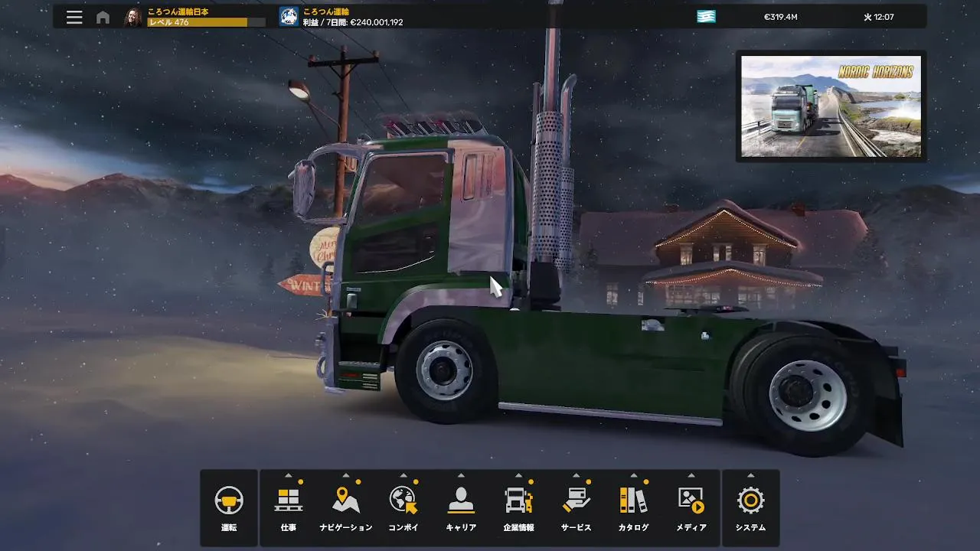The height and width of the screenshot is (551, 980).
Task: Open the Convoy (コンボイ) globe icon
Action: 403,501
